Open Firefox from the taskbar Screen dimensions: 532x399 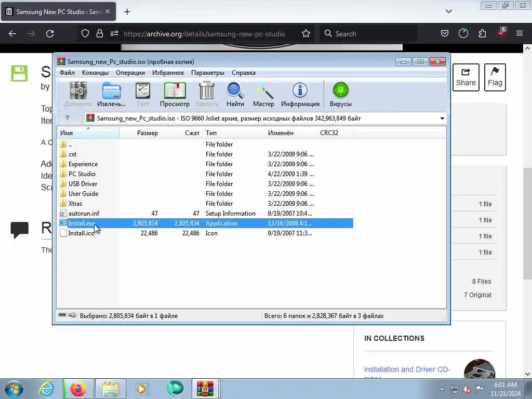[x=78, y=389]
